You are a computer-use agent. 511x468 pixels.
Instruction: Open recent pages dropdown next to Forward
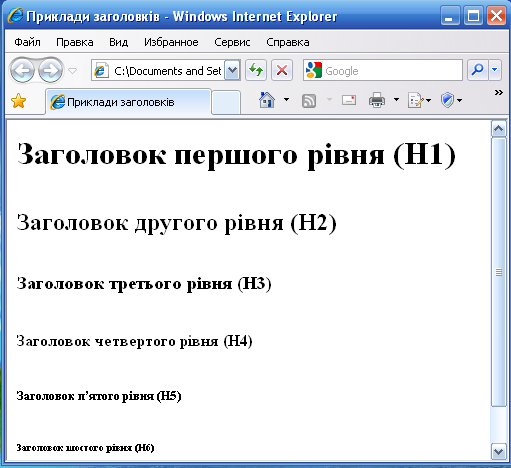(x=72, y=71)
